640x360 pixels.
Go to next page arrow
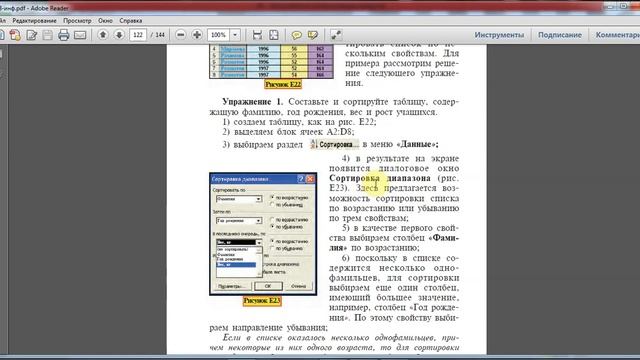tap(119, 35)
